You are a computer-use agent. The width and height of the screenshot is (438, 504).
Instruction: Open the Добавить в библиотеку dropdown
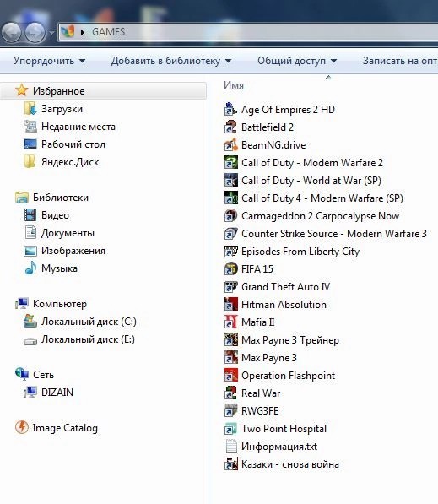(171, 61)
